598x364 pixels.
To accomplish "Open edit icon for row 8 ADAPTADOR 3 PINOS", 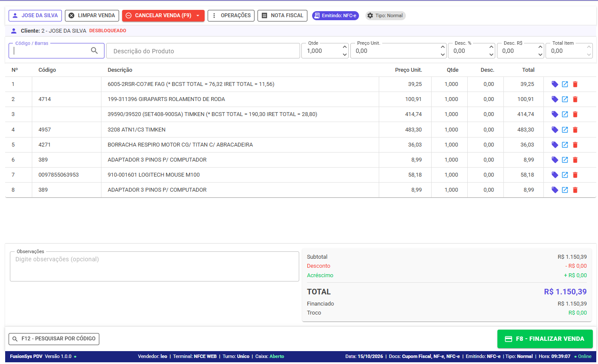I will (565, 190).
